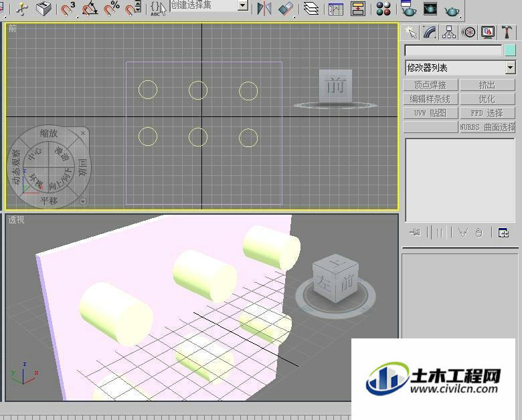Click the Quick Render teapot icon
The image size is (522, 420).
pyautogui.click(x=452, y=10)
